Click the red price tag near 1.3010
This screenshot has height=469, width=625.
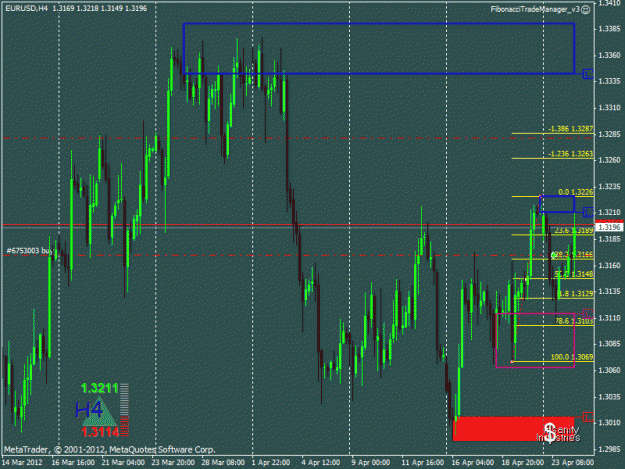(588, 417)
